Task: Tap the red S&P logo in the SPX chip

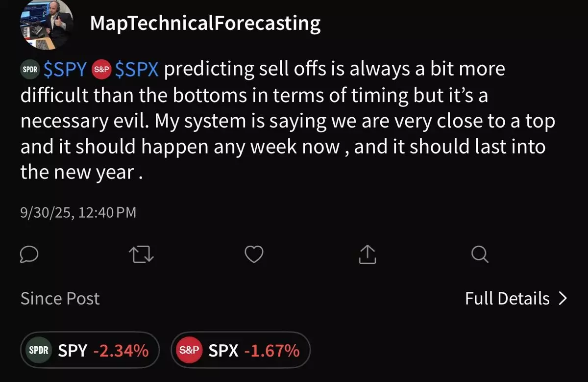Action: coord(190,350)
